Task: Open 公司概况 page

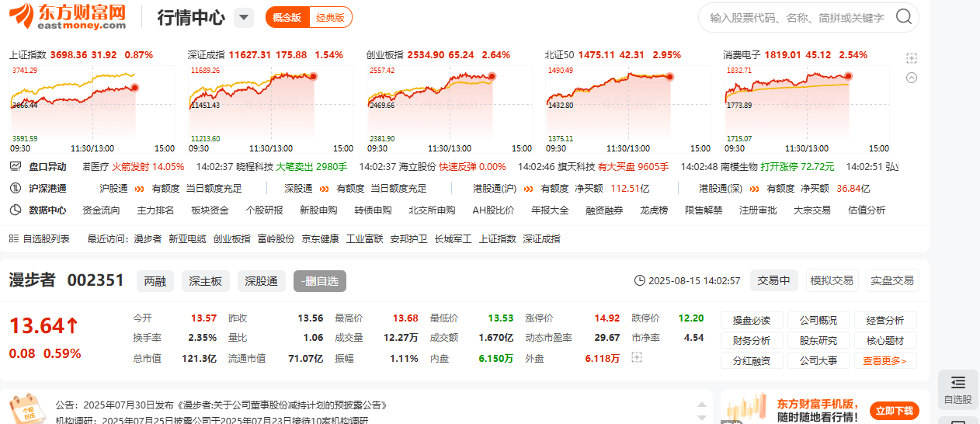Action: coord(818,320)
